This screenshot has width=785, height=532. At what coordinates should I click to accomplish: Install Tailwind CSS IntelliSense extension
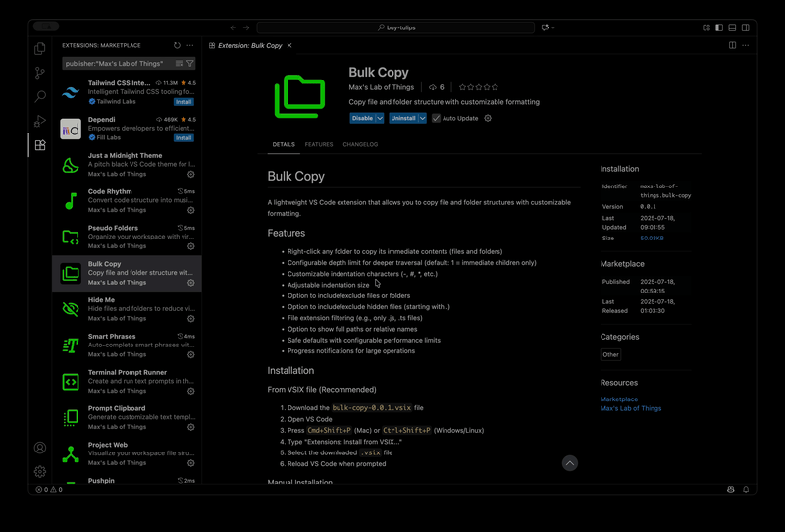pyautogui.click(x=183, y=102)
